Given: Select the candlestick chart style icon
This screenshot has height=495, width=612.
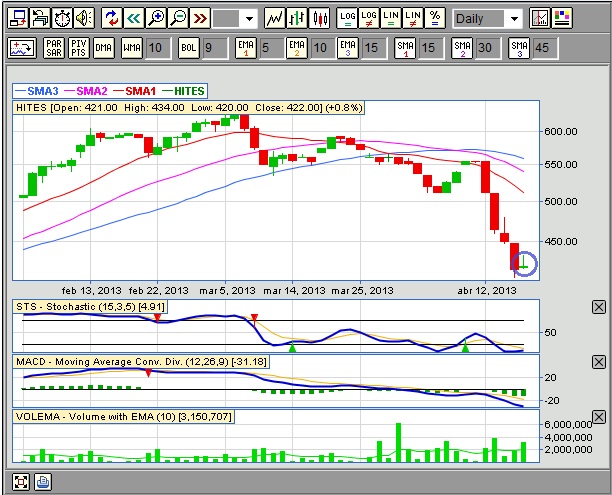Looking at the screenshot, I should (x=319, y=18).
